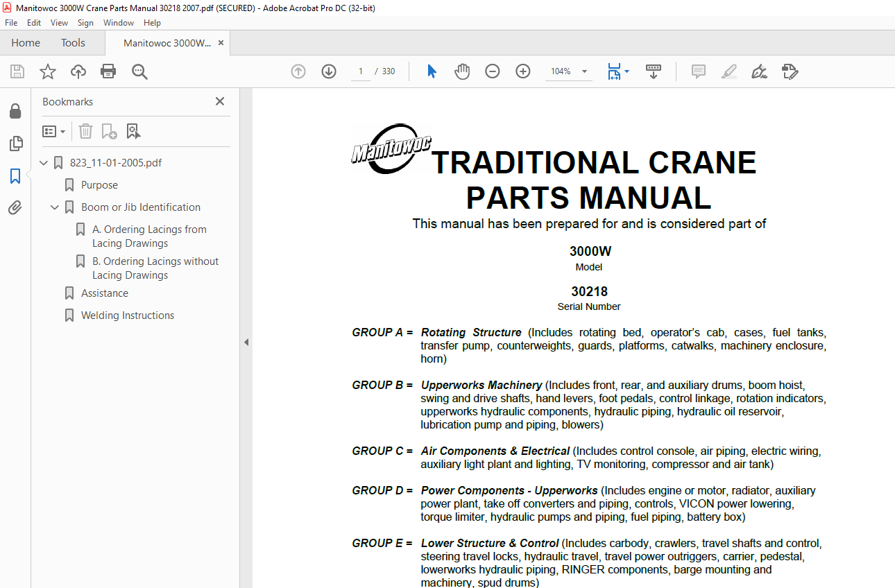
Task: Toggle scrolling mode icon
Action: point(654,71)
